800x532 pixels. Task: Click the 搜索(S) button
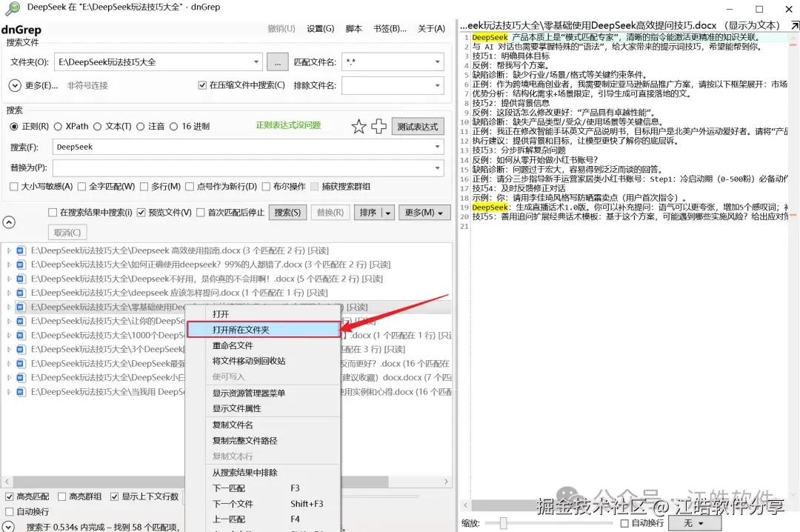click(287, 213)
